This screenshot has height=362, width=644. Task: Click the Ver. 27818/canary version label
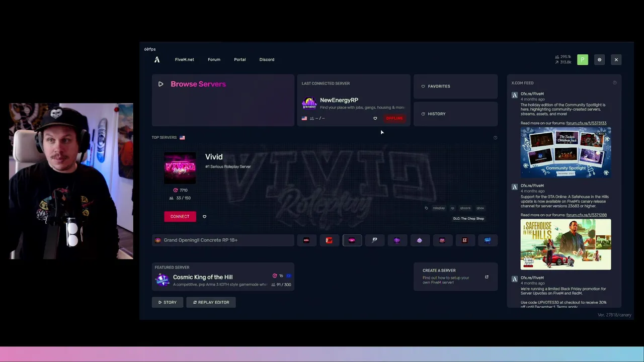tap(614, 315)
